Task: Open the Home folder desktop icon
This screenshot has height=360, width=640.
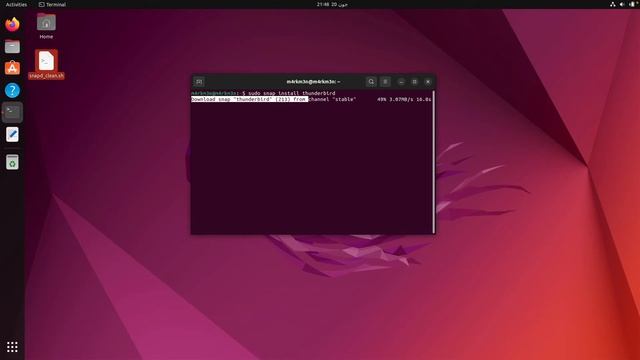Action: coord(46,26)
